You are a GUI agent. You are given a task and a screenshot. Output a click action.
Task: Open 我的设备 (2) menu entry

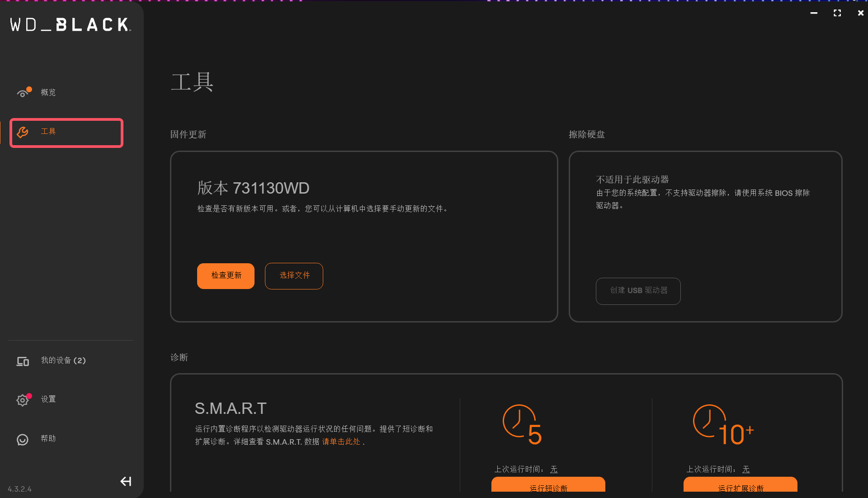click(x=63, y=360)
